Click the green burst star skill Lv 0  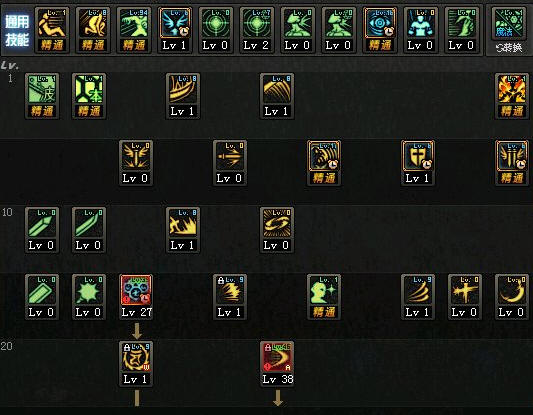pos(89,297)
